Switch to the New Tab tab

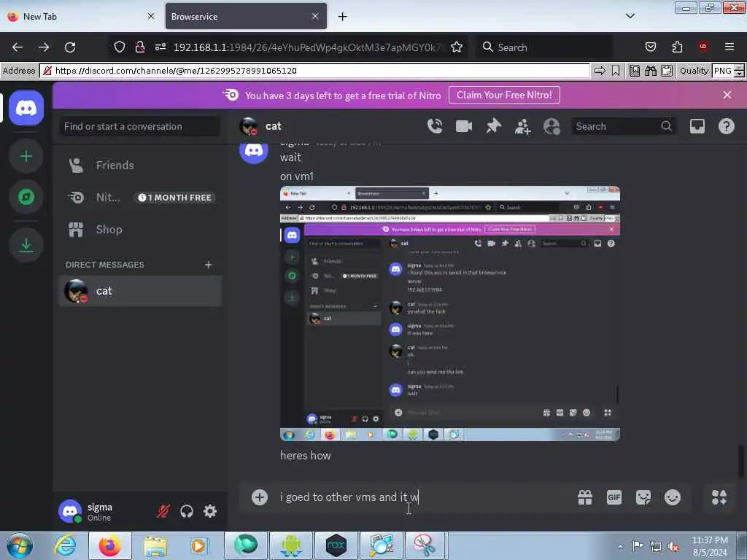click(81, 16)
